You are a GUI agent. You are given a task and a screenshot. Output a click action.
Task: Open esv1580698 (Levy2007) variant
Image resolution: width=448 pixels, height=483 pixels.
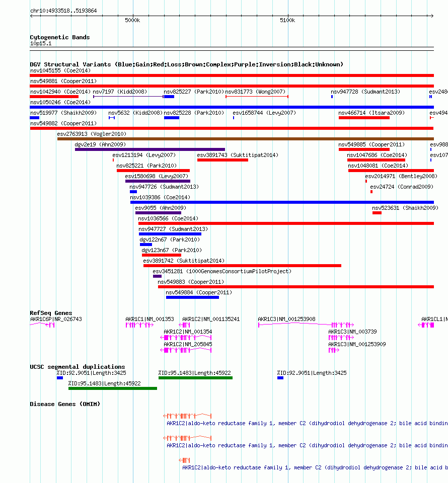(158, 181)
